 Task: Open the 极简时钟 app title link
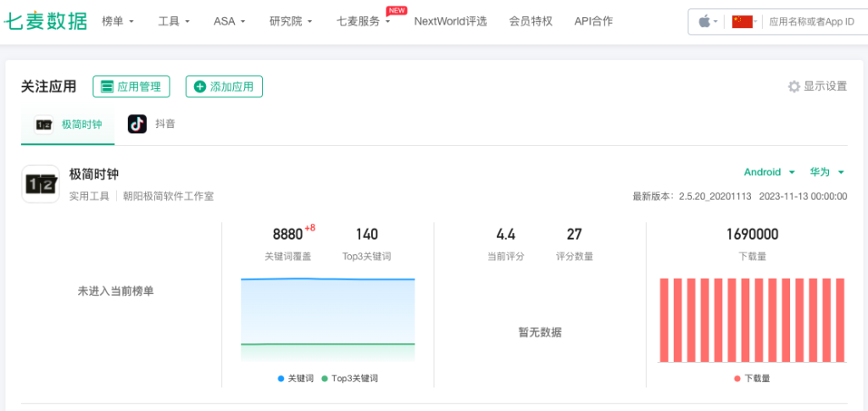tap(93, 175)
